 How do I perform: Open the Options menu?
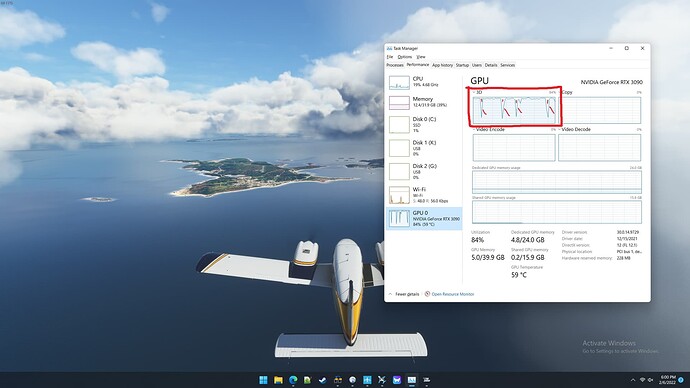click(404, 57)
